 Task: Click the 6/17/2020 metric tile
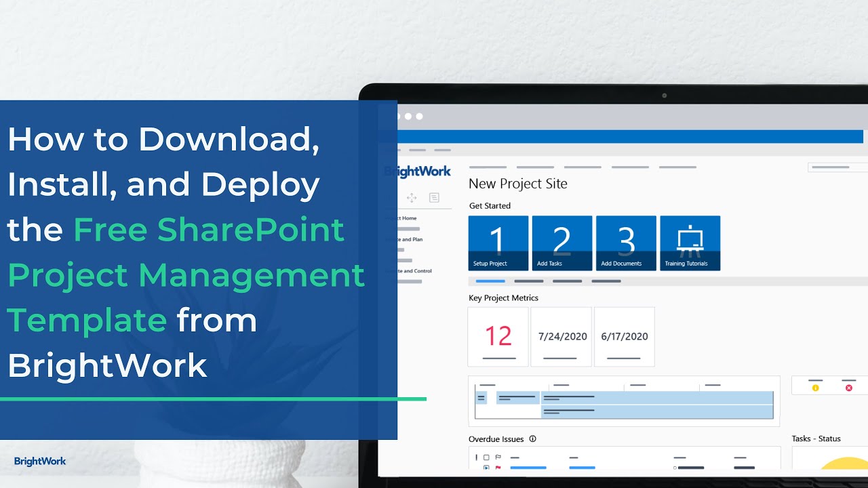[625, 337]
